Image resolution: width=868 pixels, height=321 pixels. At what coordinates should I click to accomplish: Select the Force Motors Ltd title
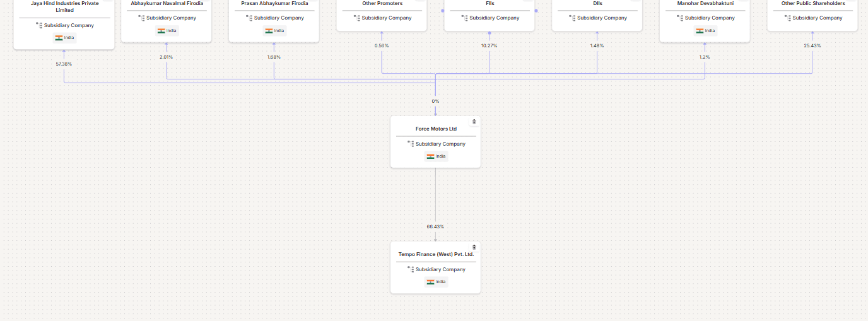click(x=436, y=129)
